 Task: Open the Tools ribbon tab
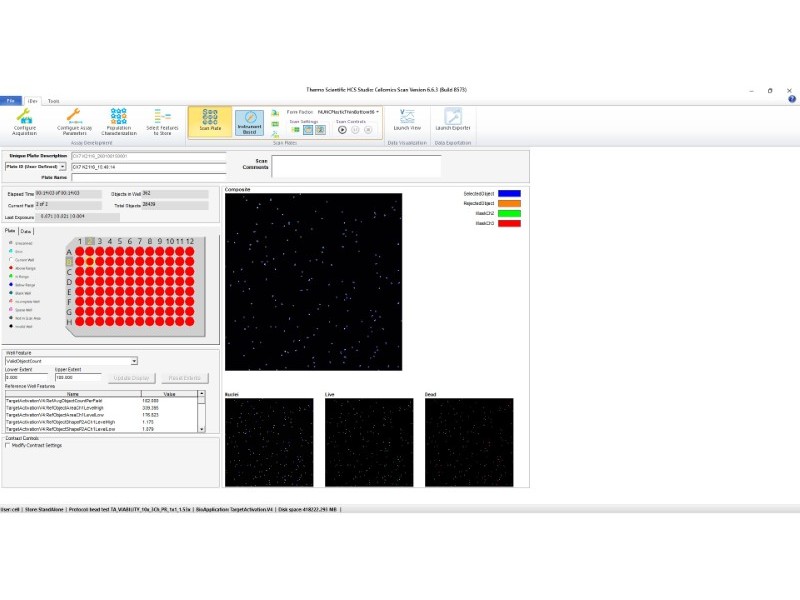click(x=53, y=101)
